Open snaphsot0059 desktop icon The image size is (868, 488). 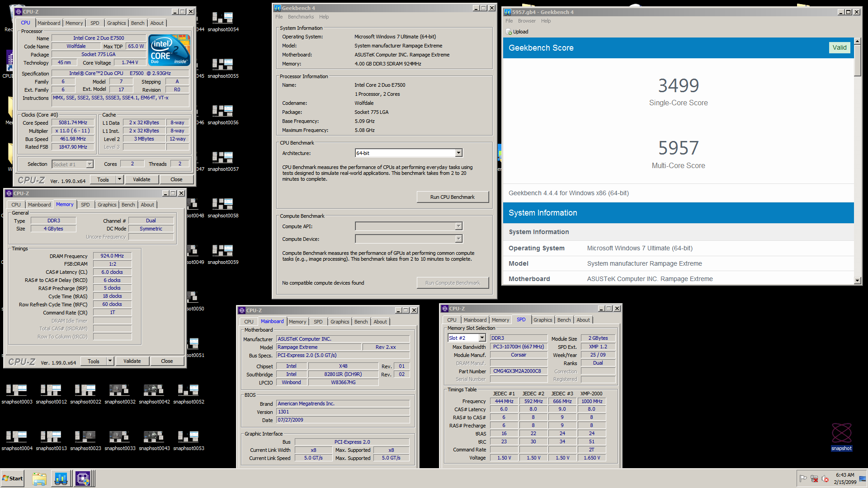click(223, 255)
